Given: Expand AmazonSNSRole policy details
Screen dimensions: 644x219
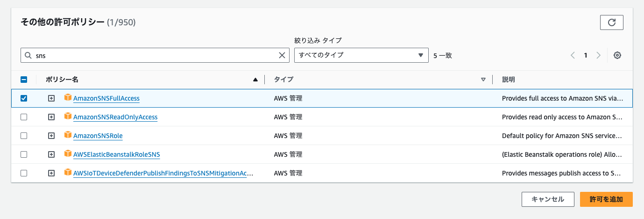Looking at the screenshot, I should [x=51, y=136].
